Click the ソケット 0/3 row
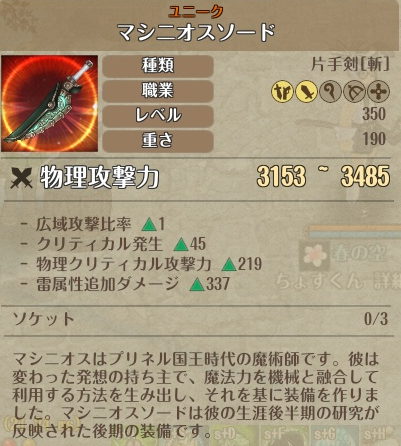 (x=200, y=319)
